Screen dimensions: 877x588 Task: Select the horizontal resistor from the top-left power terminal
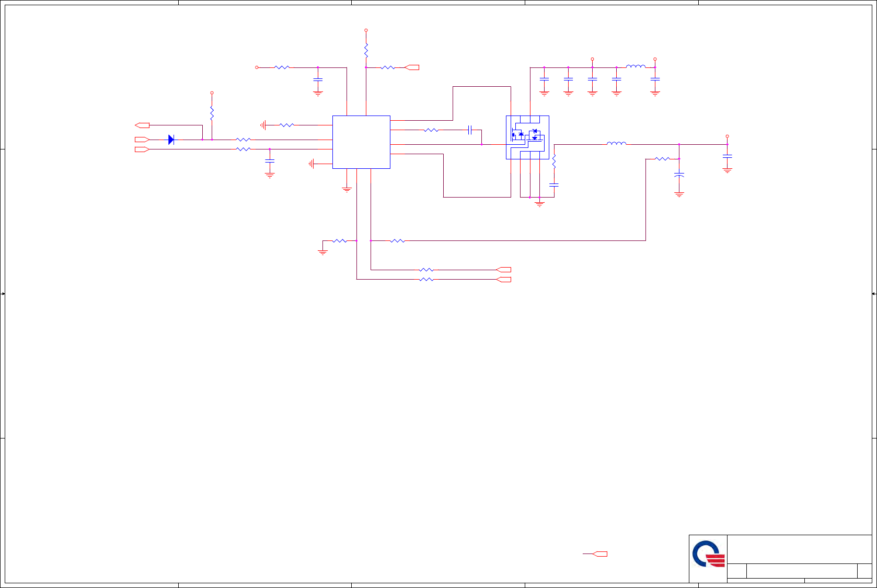[282, 67]
